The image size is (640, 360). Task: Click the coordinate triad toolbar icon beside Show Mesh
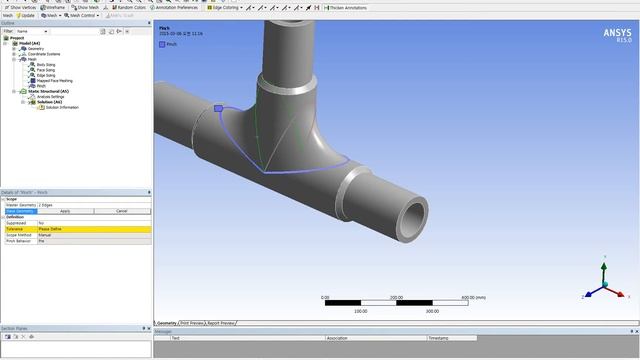click(x=105, y=8)
